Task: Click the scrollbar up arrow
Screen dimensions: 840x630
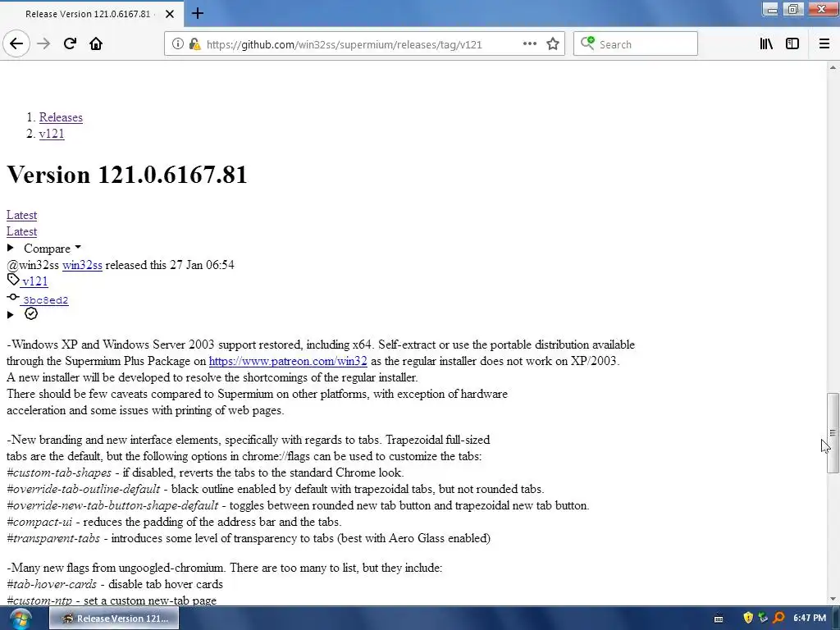Action: coord(833,67)
